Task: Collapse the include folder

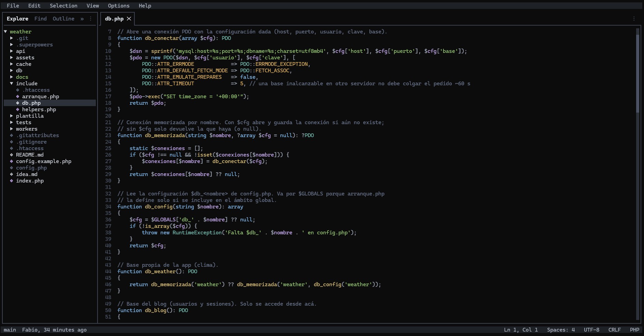Action: (x=12, y=84)
